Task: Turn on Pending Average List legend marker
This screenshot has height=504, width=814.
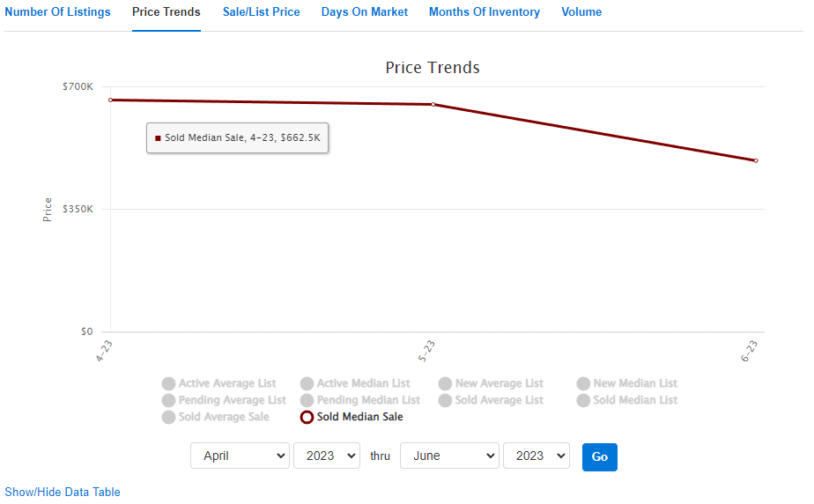Action: click(x=168, y=400)
